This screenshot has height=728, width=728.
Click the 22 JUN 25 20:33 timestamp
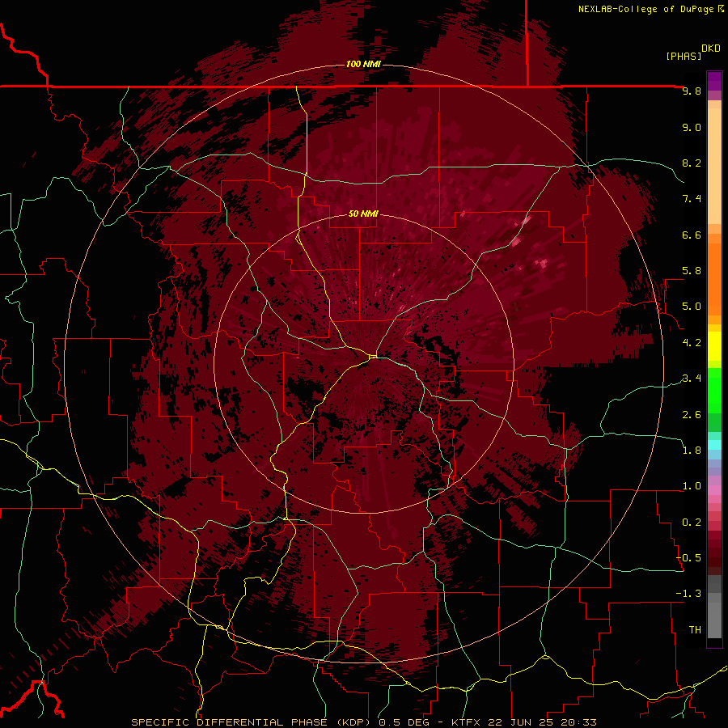click(x=542, y=722)
